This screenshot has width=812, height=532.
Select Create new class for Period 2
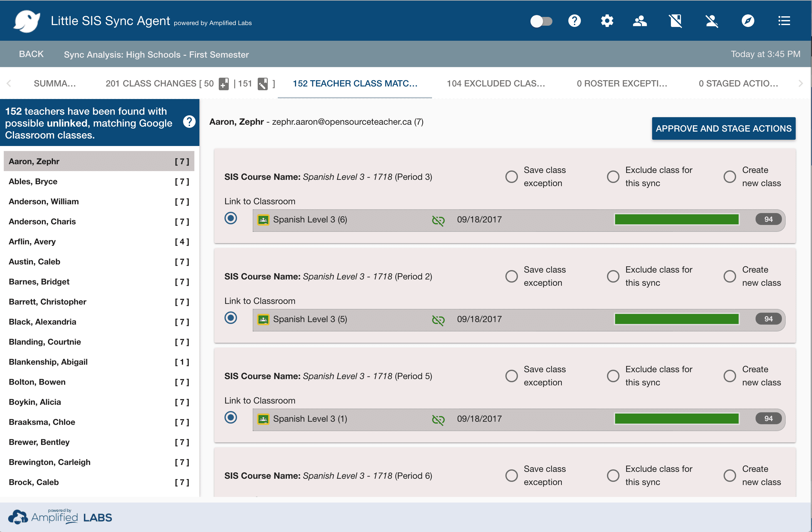tap(730, 276)
